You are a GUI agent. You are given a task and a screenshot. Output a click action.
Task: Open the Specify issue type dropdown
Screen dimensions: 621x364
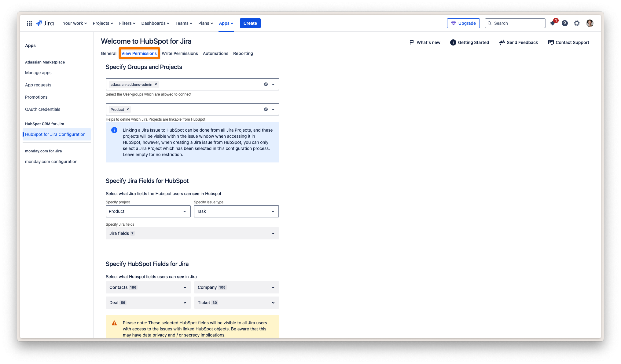(x=236, y=211)
